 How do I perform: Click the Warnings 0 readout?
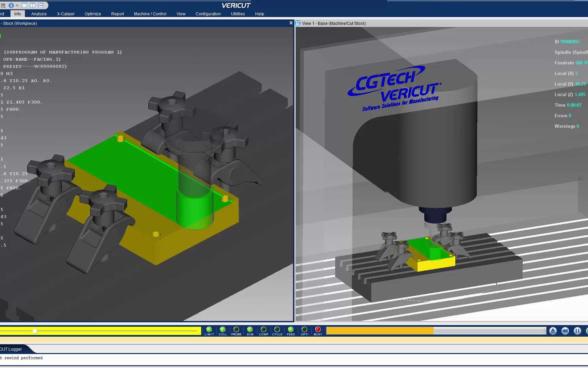pyautogui.click(x=567, y=126)
